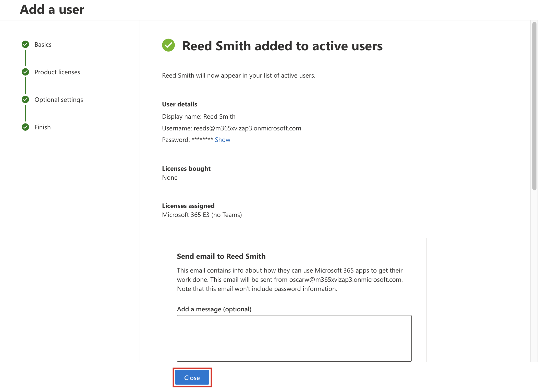This screenshot has width=538, height=392.
Task: Select the Basics step label
Action: coord(43,44)
